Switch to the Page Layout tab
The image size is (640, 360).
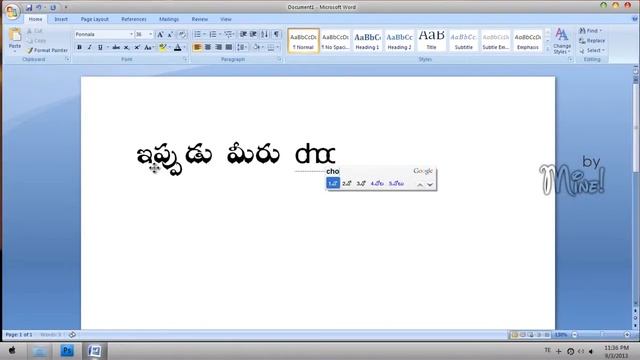pyautogui.click(x=95, y=19)
